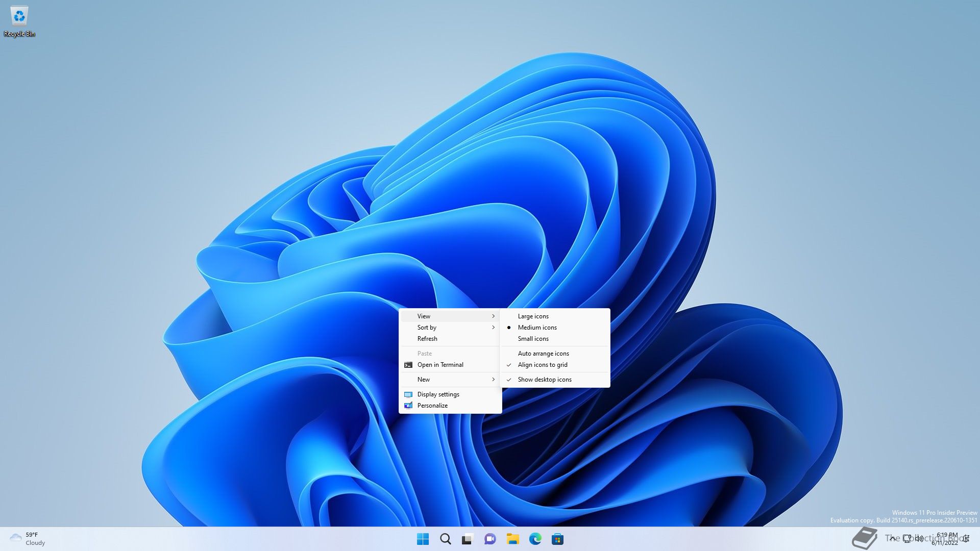This screenshot has height=551, width=980.
Task: Open Microsoft Store from the taskbar
Action: 557,539
